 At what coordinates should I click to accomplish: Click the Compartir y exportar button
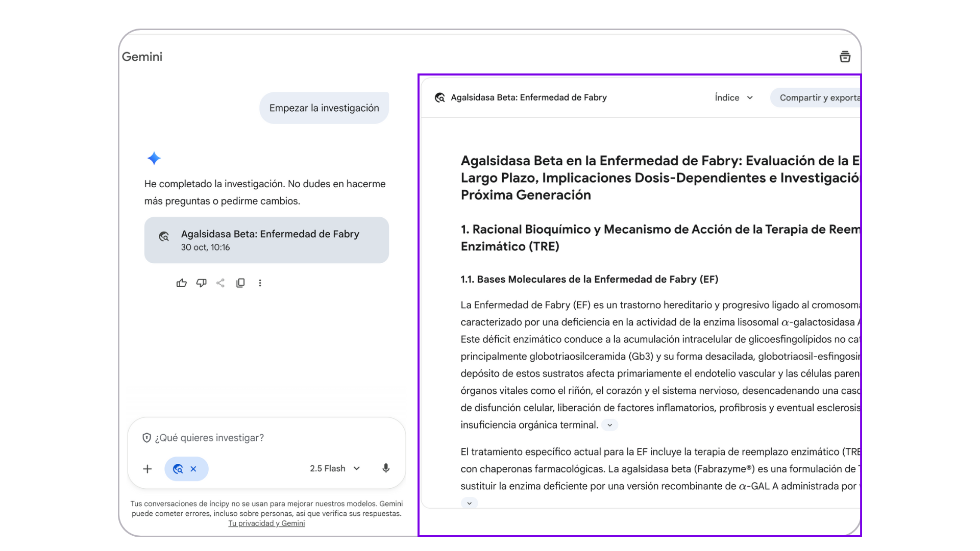coord(817,97)
